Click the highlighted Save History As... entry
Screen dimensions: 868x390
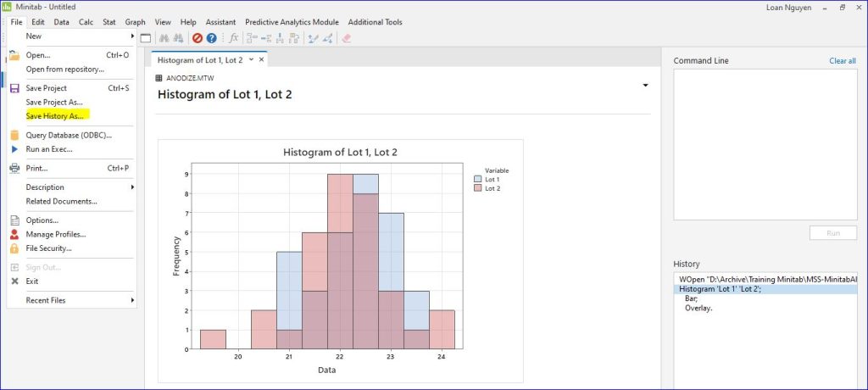tap(72, 116)
